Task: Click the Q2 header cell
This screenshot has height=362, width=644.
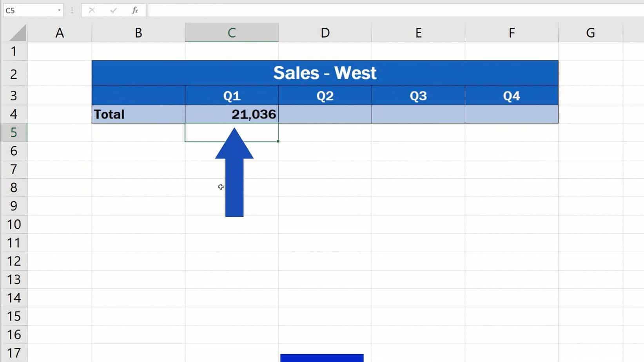Action: click(325, 95)
